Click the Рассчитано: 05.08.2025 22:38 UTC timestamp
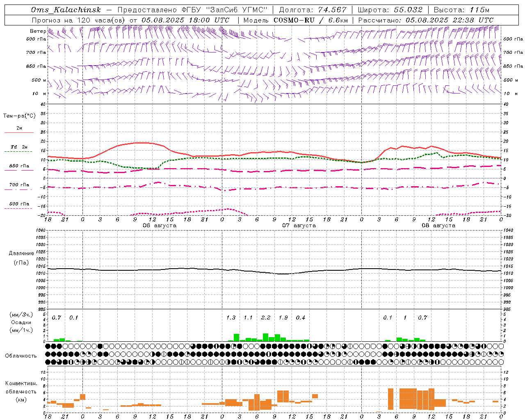Viewport: 525px width, 420px height. (x=426, y=20)
